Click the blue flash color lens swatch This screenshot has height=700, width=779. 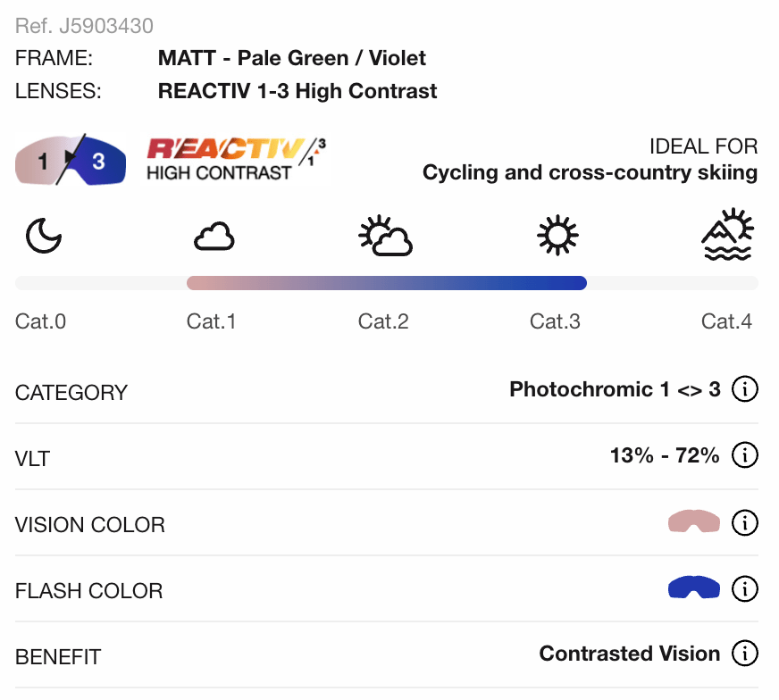694,587
